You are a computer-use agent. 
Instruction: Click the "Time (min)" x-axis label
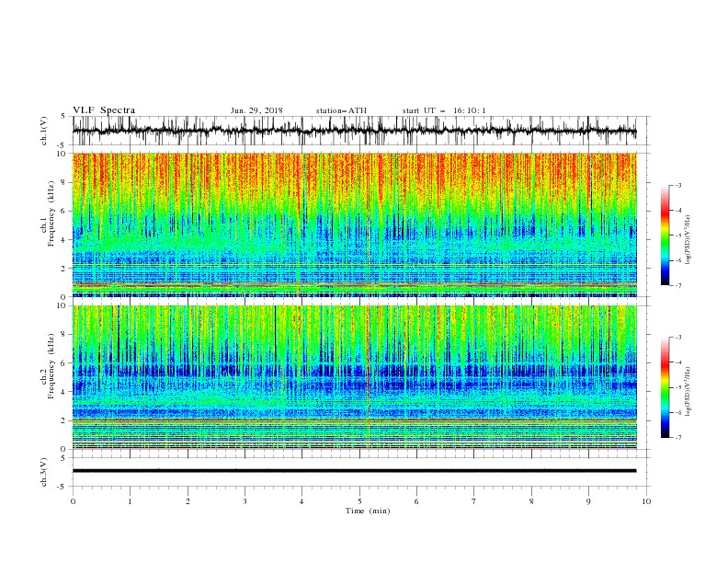[x=368, y=511]
